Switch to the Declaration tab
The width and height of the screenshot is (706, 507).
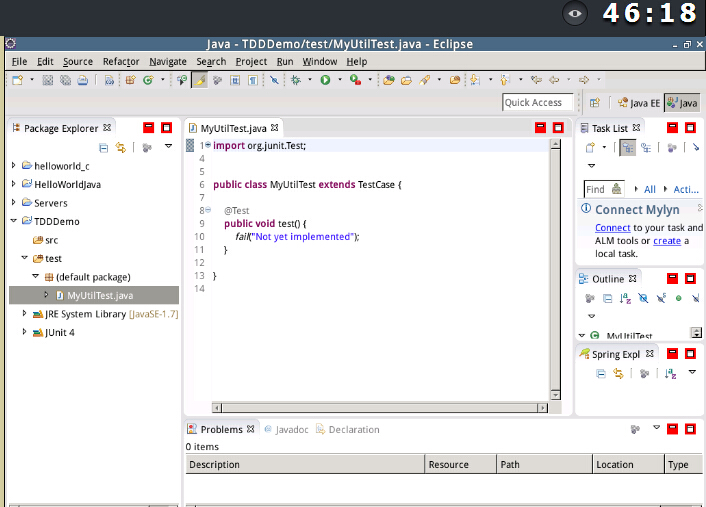pyautogui.click(x=348, y=430)
